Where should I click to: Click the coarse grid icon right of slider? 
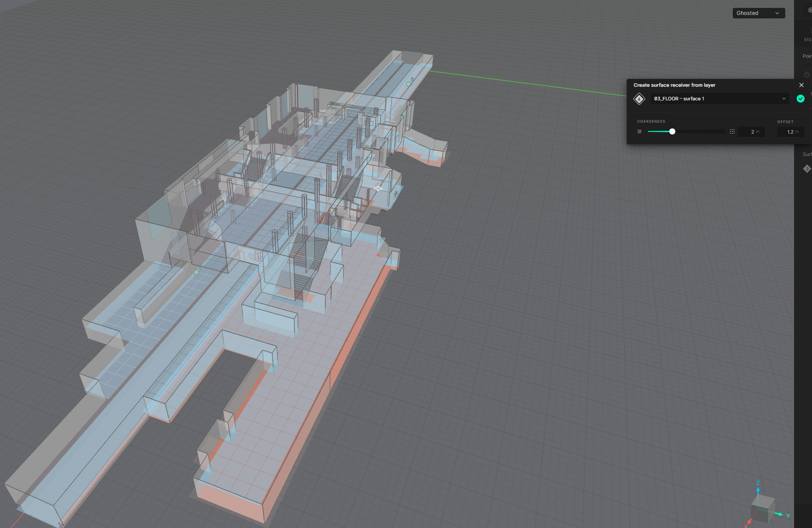tap(732, 131)
